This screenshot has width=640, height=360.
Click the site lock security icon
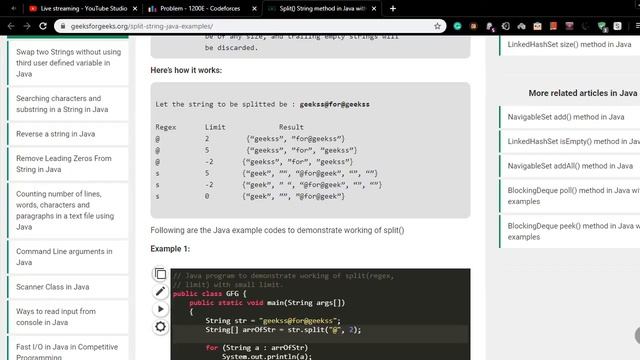coord(62,26)
